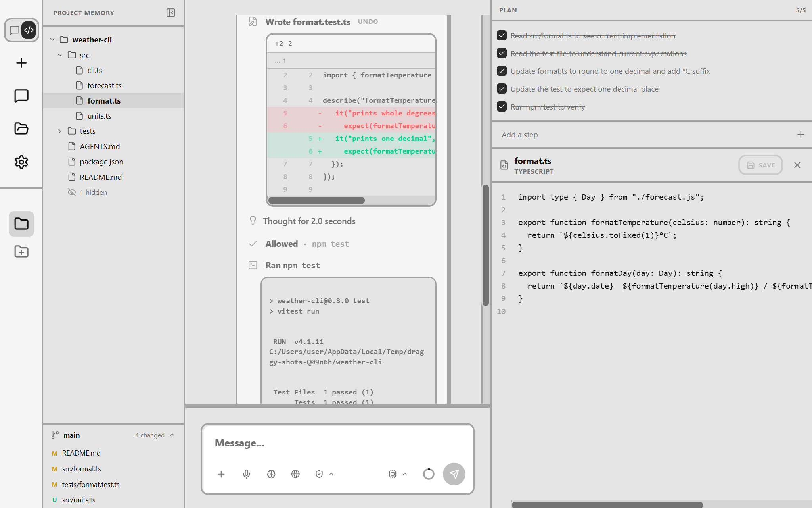Collapse the weather-cli root folder
This screenshot has height=508, width=812.
(52, 40)
